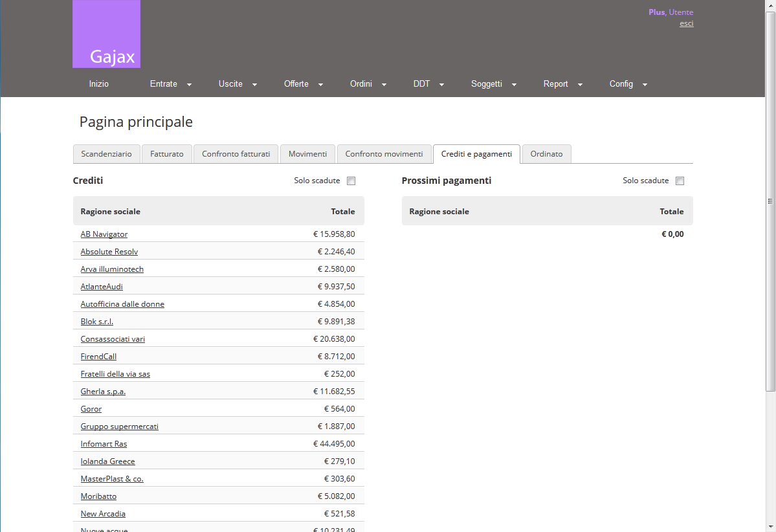
Task: Click the Crediti Ragione sociale column header
Action: (111, 212)
